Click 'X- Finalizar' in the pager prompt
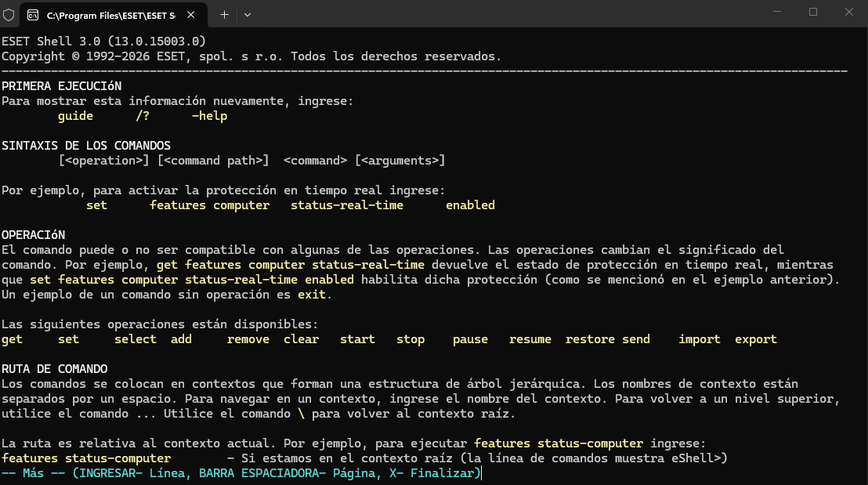 [x=432, y=473]
